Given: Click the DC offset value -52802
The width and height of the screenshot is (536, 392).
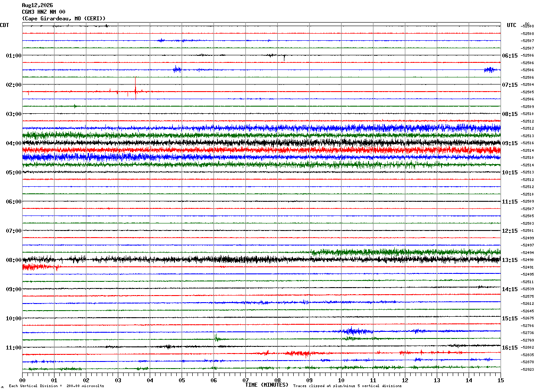Looking at the screenshot, I should pos(528,347).
